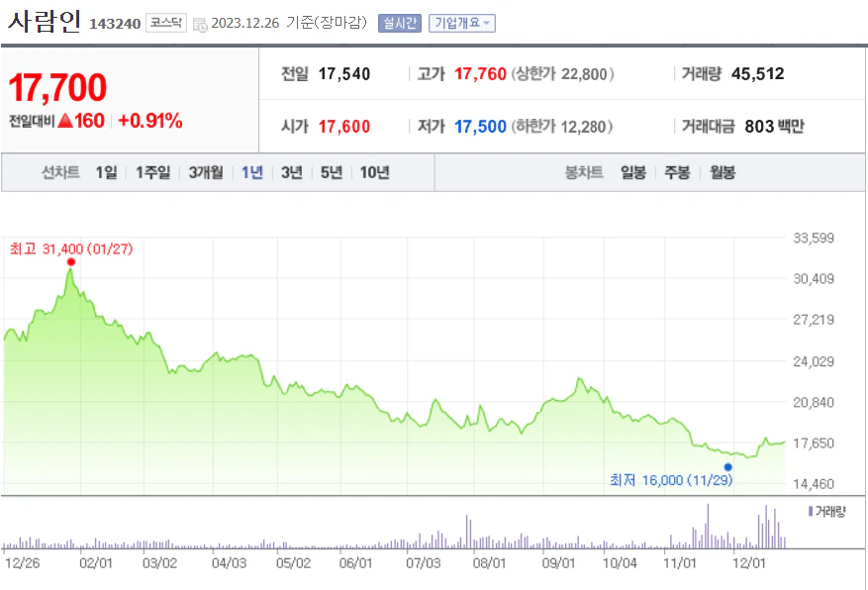868x590 pixels.
Task: Open the 10년 period view
Action: click(374, 171)
